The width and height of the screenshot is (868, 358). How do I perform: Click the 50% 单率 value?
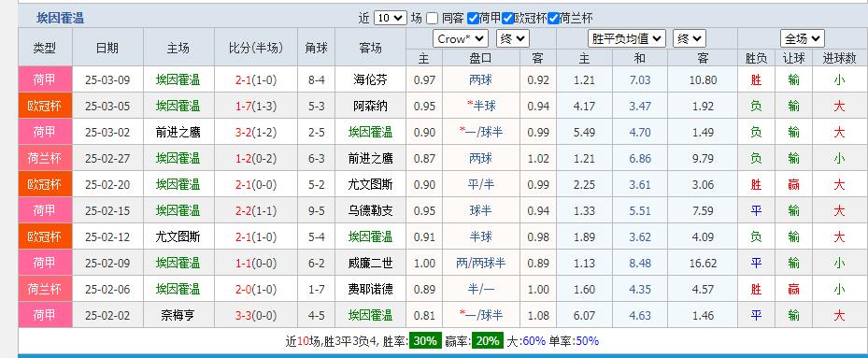587,341
